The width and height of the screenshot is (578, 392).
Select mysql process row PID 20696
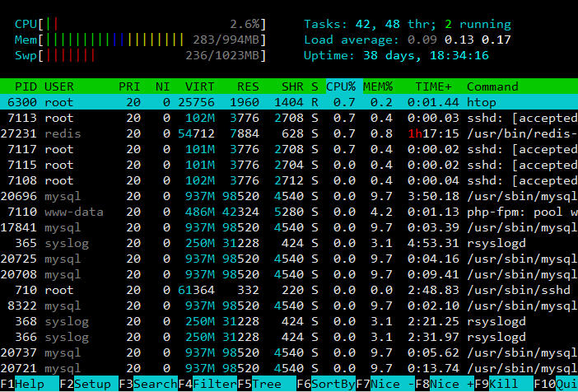click(x=289, y=196)
